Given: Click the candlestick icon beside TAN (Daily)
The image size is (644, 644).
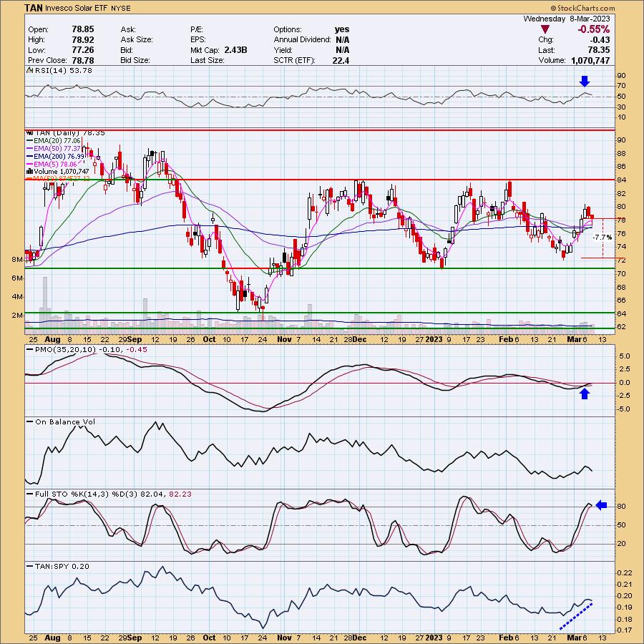Looking at the screenshot, I should click(29, 132).
